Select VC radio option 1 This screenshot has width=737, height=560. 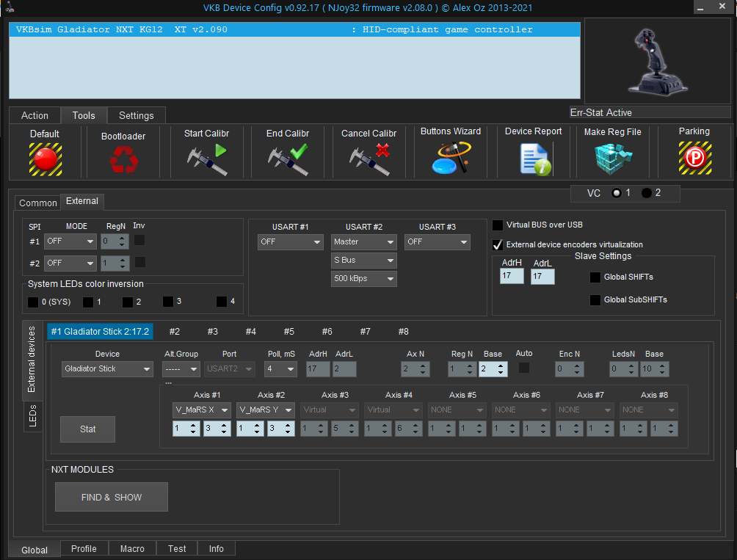pyautogui.click(x=616, y=193)
